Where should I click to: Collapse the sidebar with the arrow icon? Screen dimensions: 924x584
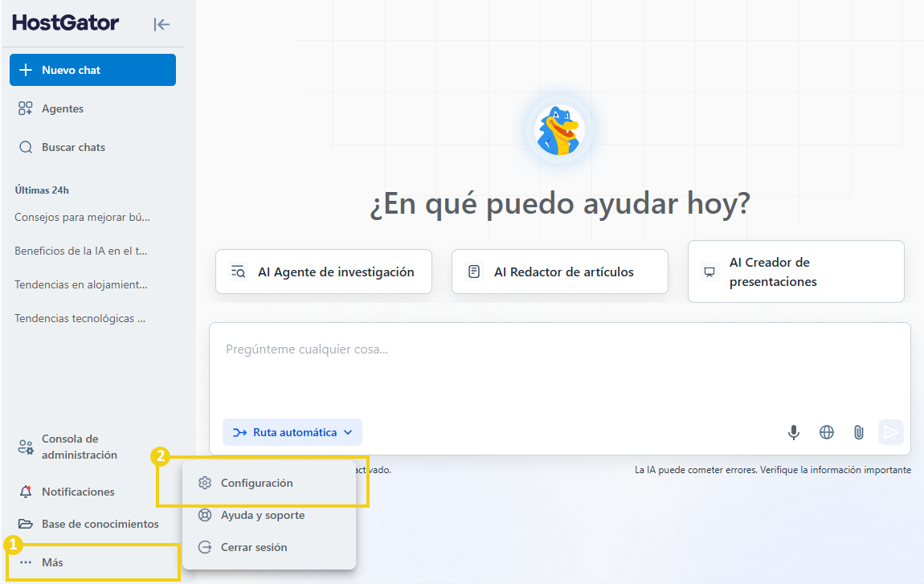point(161,24)
